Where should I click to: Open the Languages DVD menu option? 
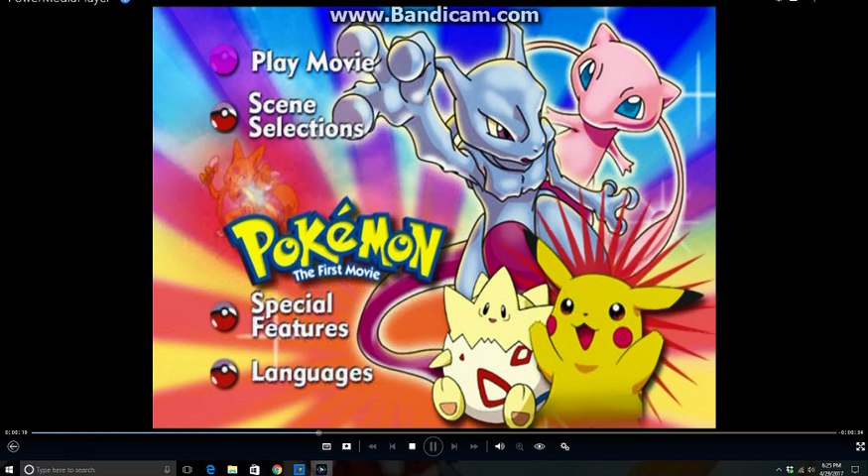coord(311,373)
